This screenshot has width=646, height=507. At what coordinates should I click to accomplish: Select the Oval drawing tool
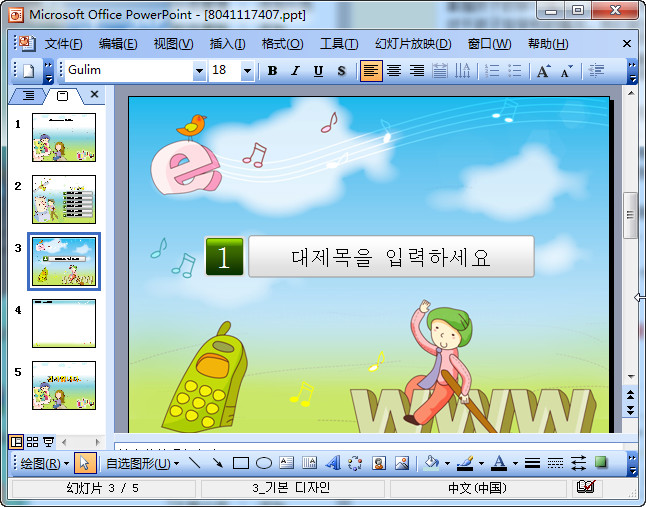(264, 463)
